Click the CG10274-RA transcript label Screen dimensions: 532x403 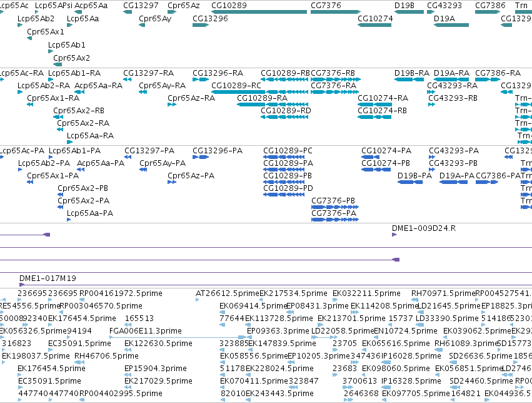[383, 98]
